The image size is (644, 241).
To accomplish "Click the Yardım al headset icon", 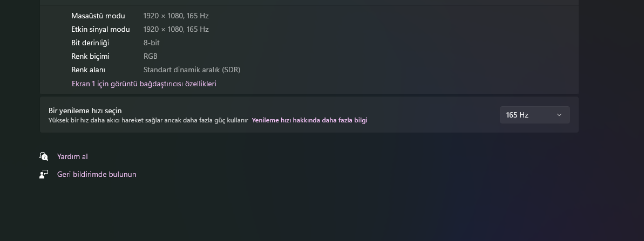I will (x=44, y=156).
